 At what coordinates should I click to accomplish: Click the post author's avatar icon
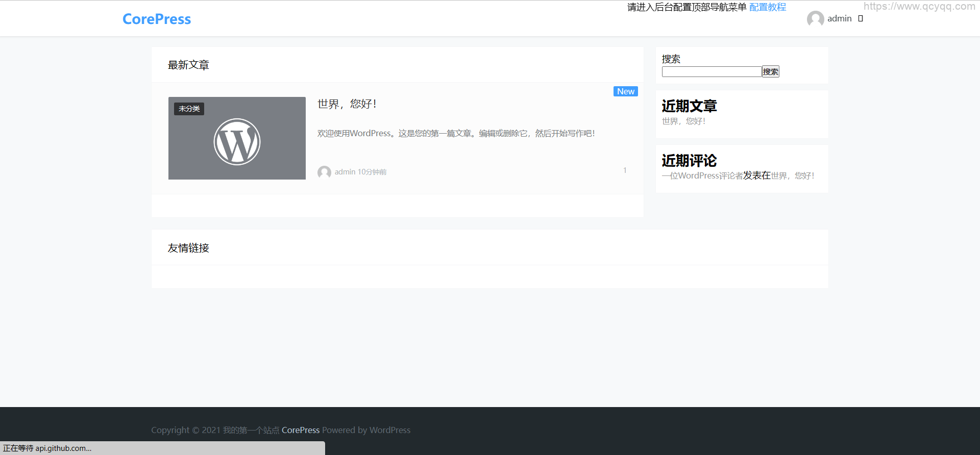324,172
